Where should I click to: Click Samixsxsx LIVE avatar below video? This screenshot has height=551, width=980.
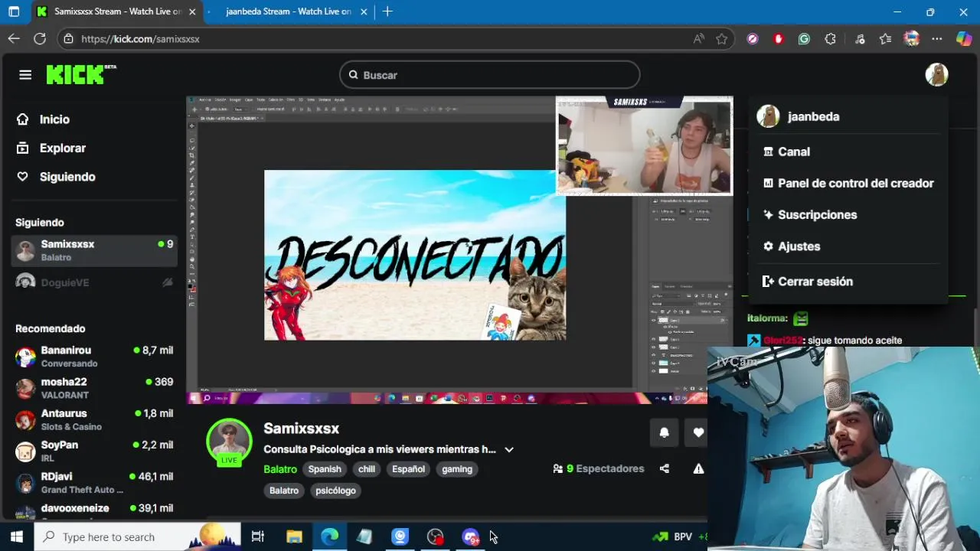pyautogui.click(x=229, y=442)
